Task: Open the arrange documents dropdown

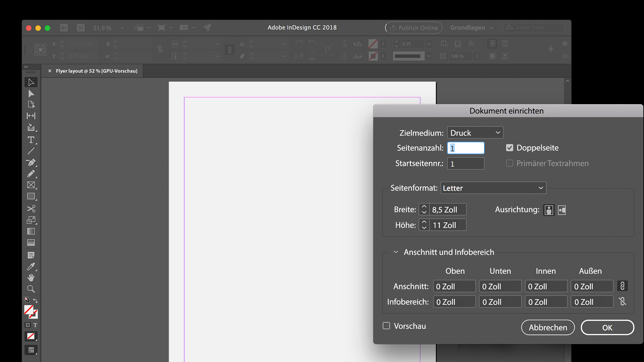Action: (x=188, y=28)
